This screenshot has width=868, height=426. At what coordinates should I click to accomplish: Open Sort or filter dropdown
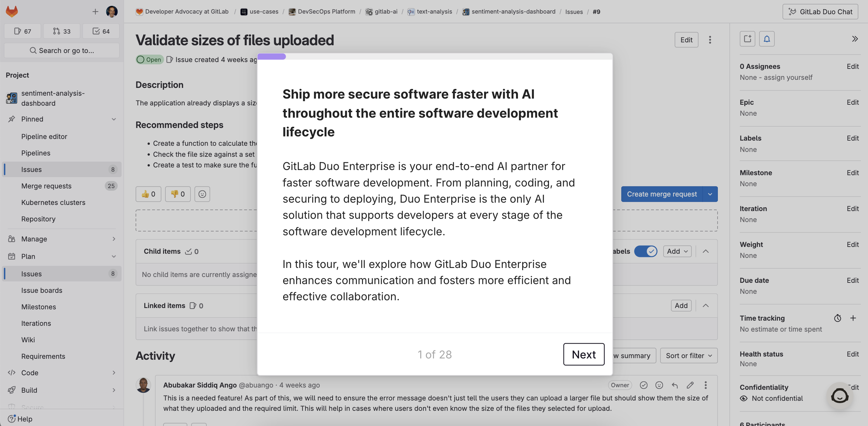688,356
